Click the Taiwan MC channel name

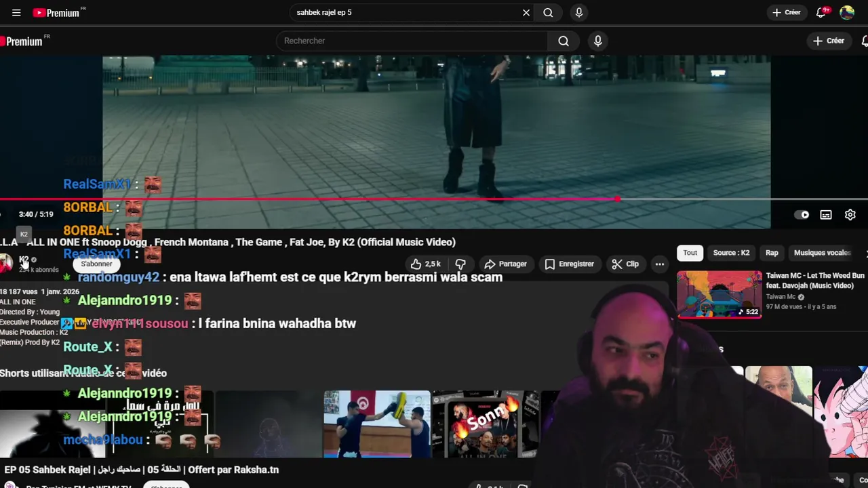(781, 297)
